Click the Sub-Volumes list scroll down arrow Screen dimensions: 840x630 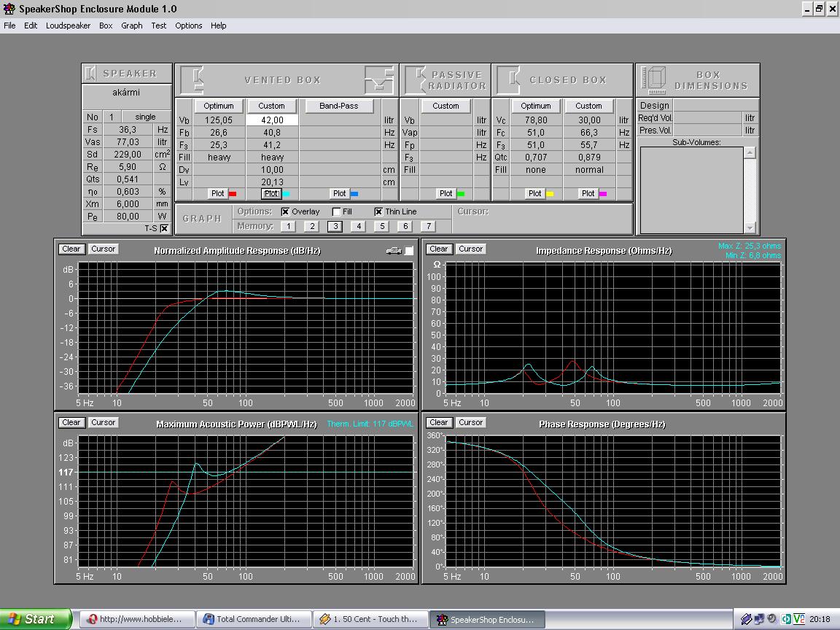coord(750,227)
